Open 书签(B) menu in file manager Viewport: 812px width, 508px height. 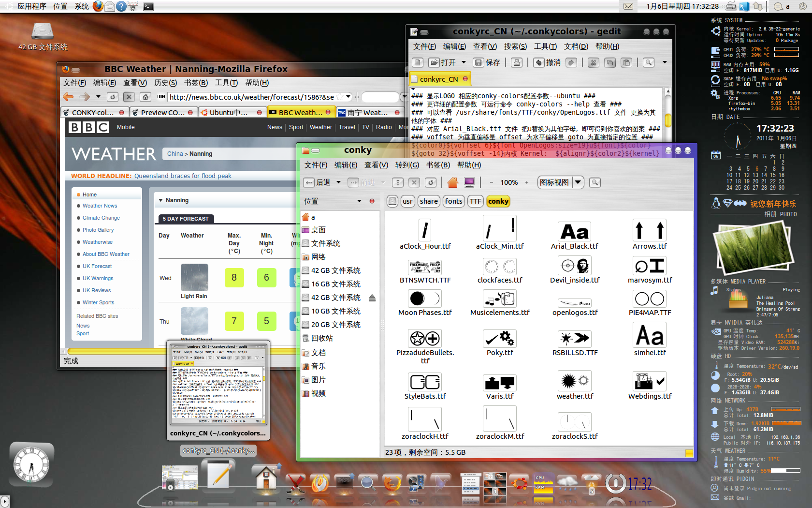pos(438,165)
